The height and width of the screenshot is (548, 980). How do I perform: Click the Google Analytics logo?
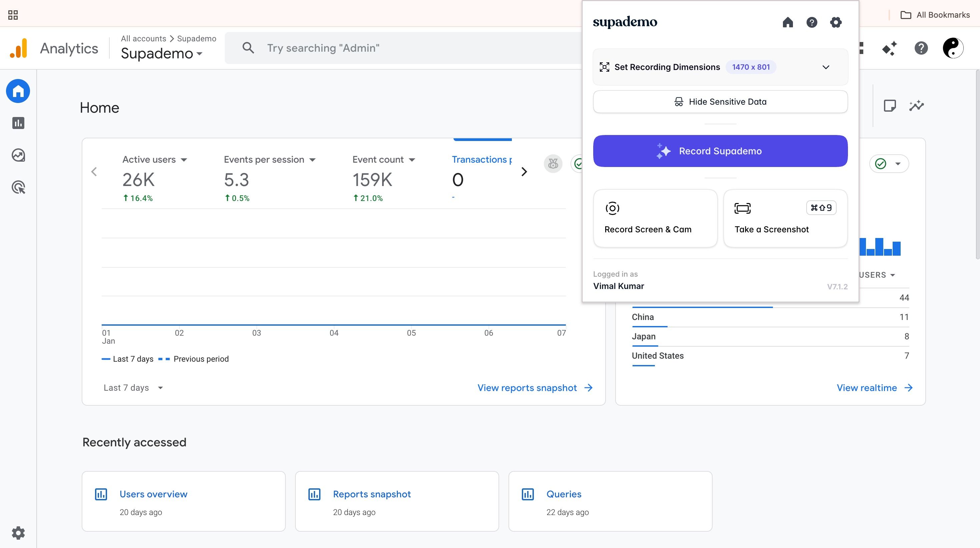(x=19, y=48)
